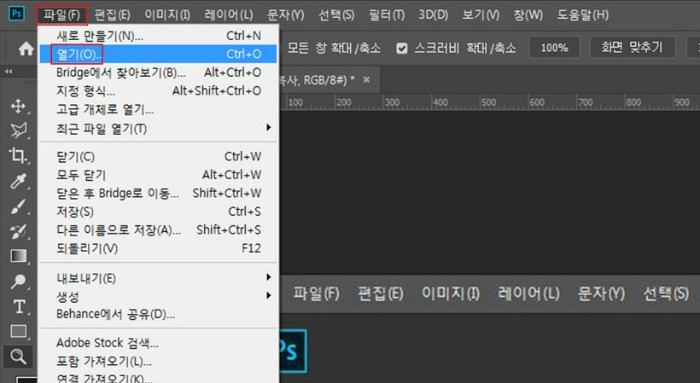Select the History Brush tool
Viewport: 700px width, 383px height.
pyautogui.click(x=18, y=231)
